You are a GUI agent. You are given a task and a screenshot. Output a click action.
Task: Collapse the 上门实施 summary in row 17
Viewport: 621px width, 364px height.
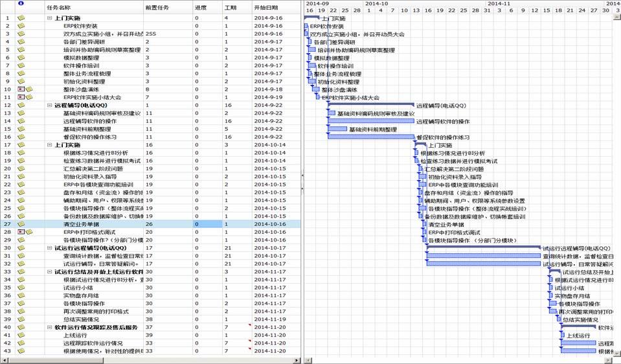(49, 144)
